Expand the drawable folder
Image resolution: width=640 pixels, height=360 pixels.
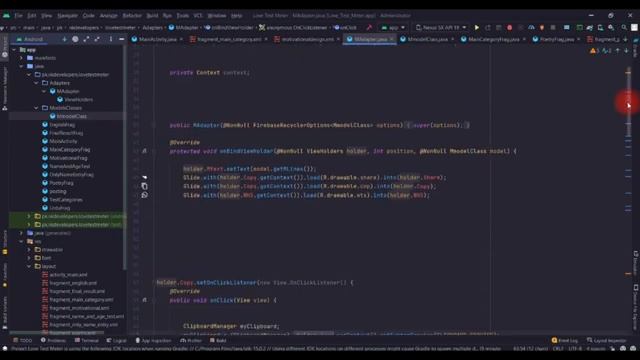click(x=29, y=250)
